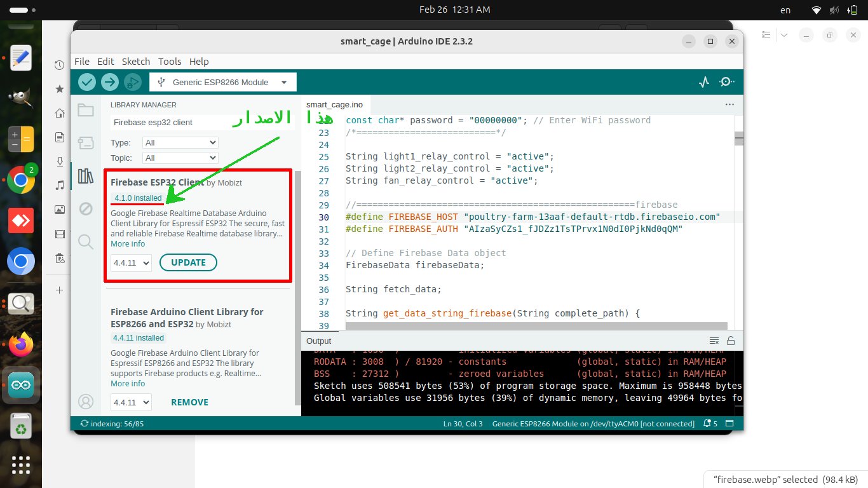Open the Debug panel in sidebar

(86, 208)
